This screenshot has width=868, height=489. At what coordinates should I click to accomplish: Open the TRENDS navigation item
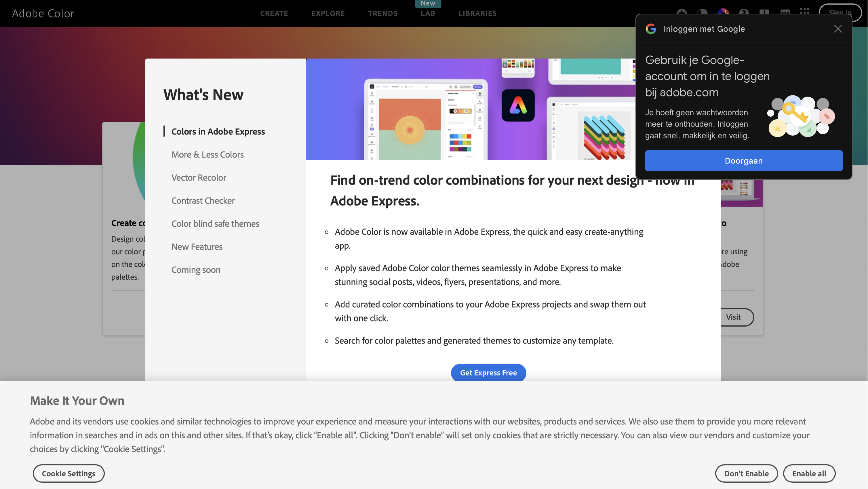coord(382,14)
